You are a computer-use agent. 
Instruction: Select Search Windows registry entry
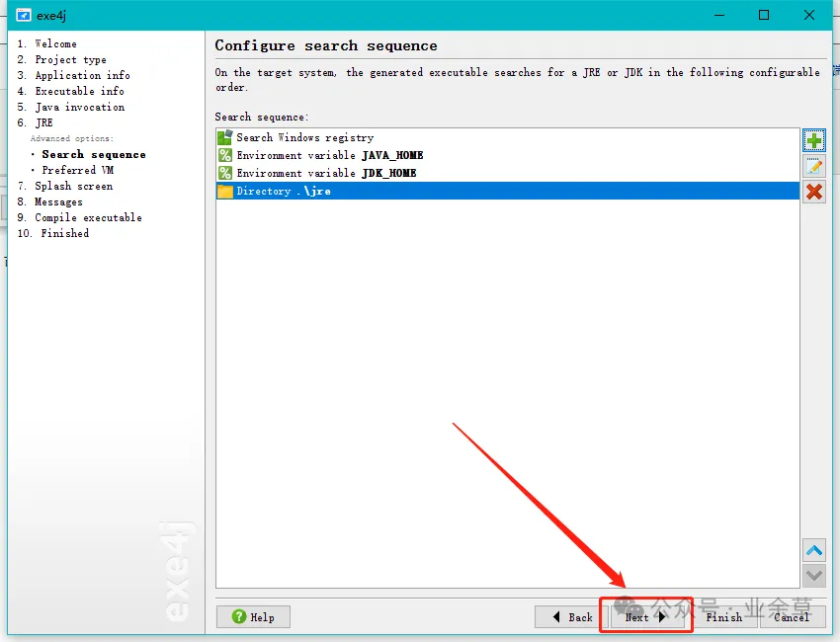tap(507, 137)
